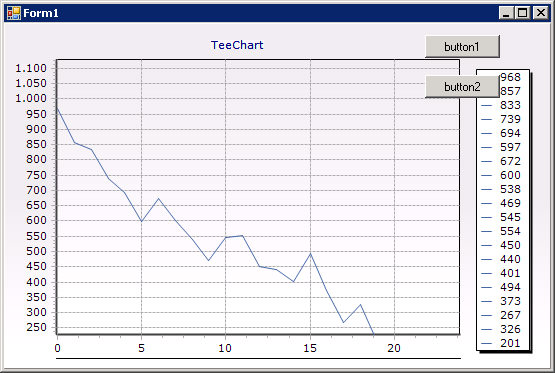Click the button1 button
Image resolution: width=555 pixels, height=373 pixels.
[x=462, y=46]
